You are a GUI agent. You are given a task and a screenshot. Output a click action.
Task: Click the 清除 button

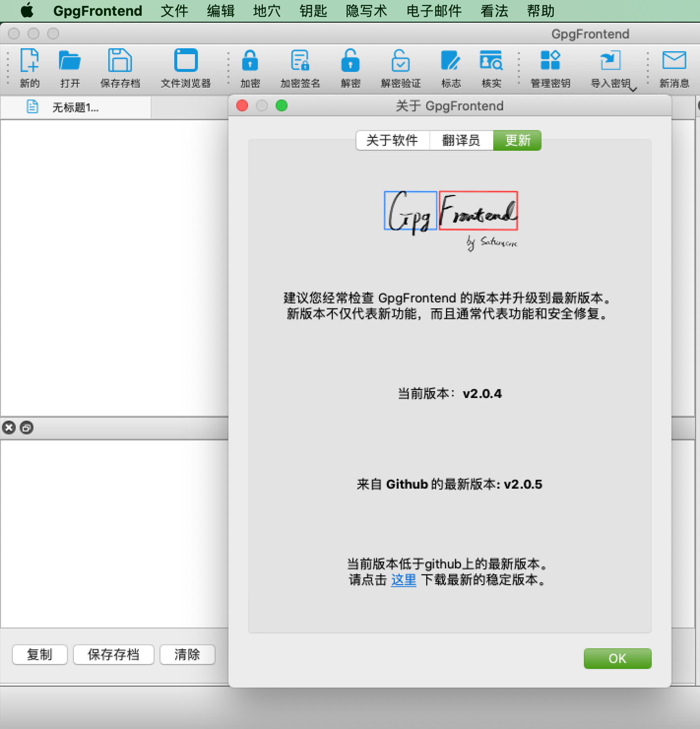188,655
